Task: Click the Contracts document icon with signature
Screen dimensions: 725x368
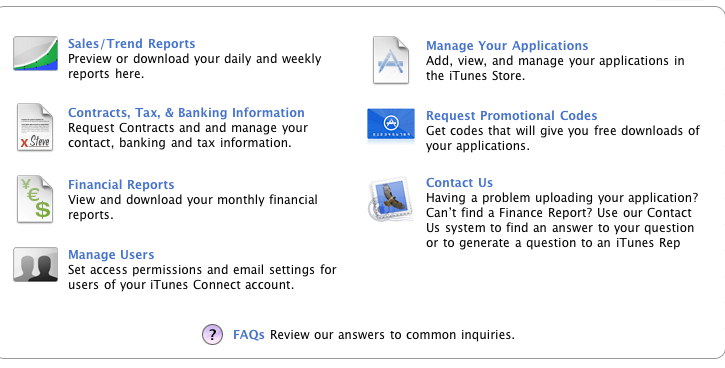Action: (35, 127)
